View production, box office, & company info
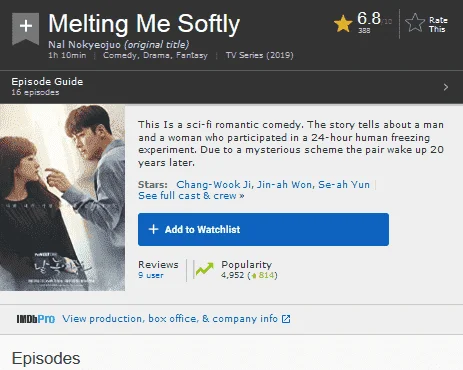Image resolution: width=463 pixels, height=370 pixels. pyautogui.click(x=170, y=319)
